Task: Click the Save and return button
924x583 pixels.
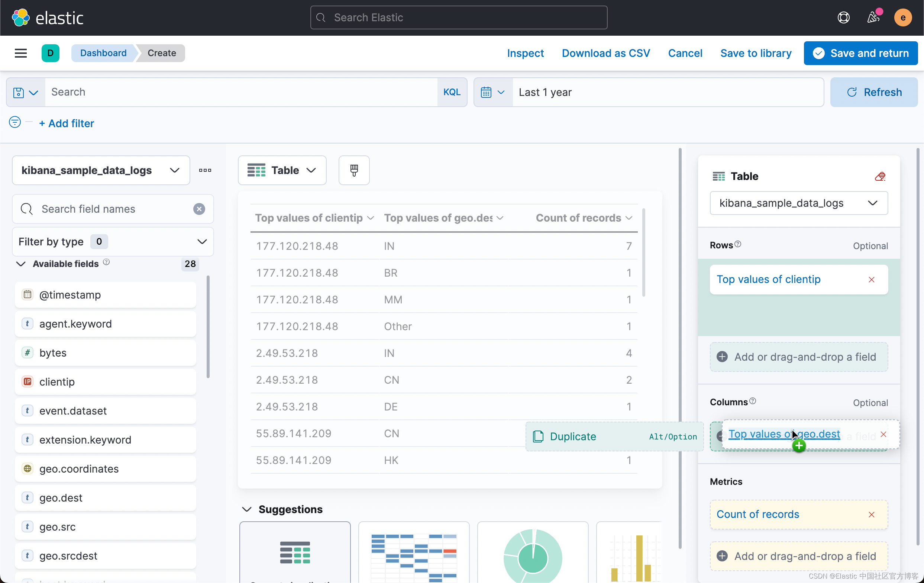Action: [x=861, y=53]
